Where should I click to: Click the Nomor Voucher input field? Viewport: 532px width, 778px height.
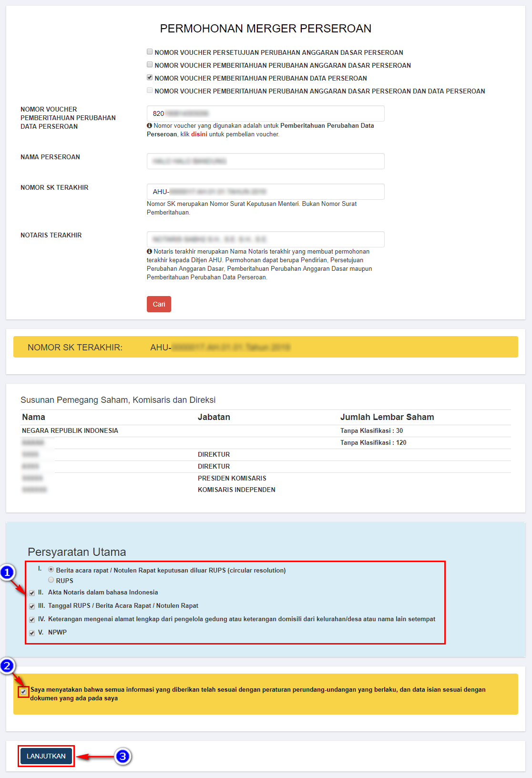click(265, 113)
